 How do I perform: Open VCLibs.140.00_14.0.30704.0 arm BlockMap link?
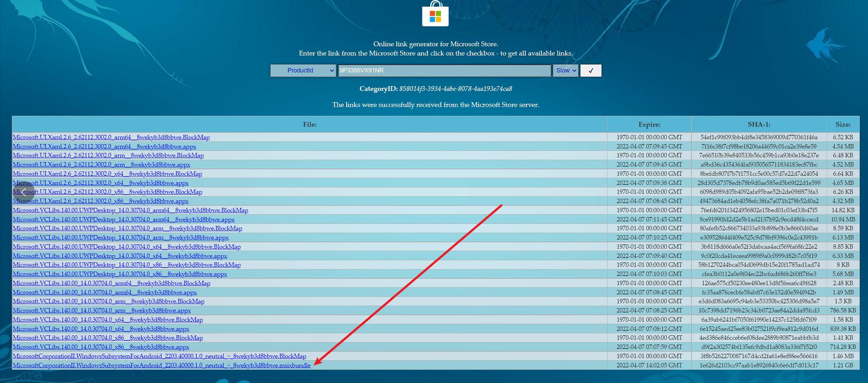[109, 302]
